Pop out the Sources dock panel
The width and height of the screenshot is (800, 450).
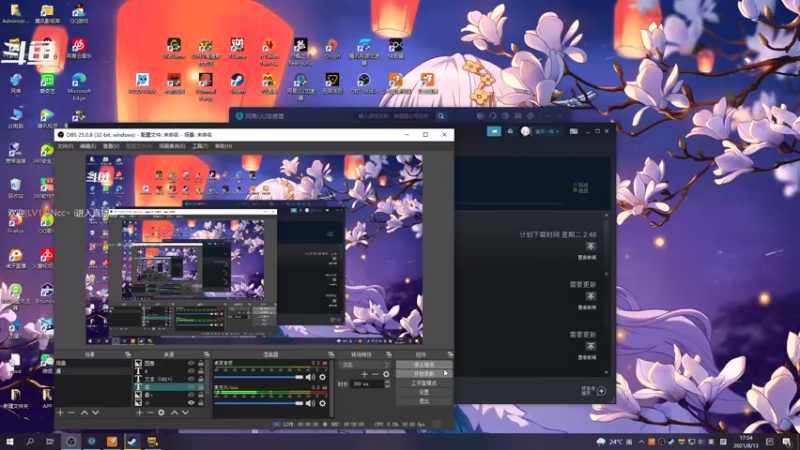tap(207, 354)
